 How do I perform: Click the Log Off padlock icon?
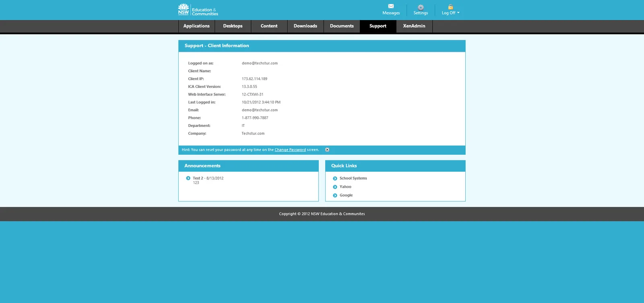tap(450, 7)
